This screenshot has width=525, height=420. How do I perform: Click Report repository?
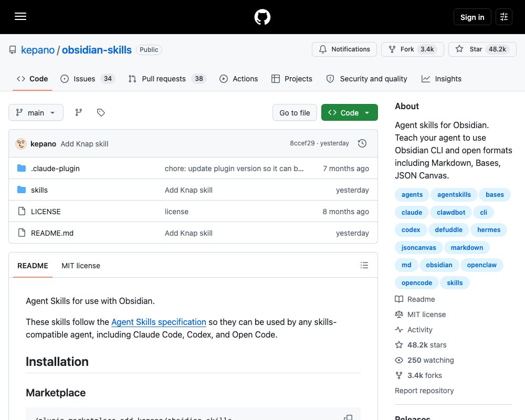tap(424, 391)
